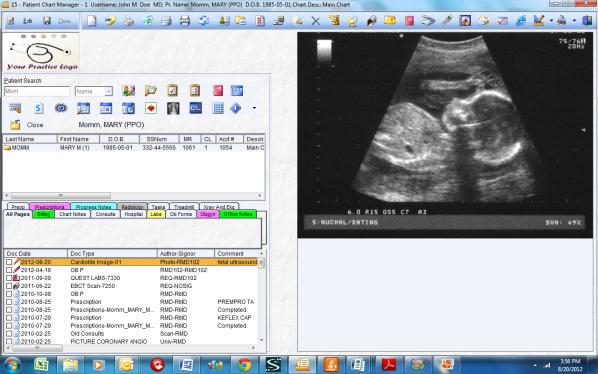This screenshot has width=598, height=374.
Task: Expand the arrow after the patient toolbar icons
Action: tap(254, 108)
